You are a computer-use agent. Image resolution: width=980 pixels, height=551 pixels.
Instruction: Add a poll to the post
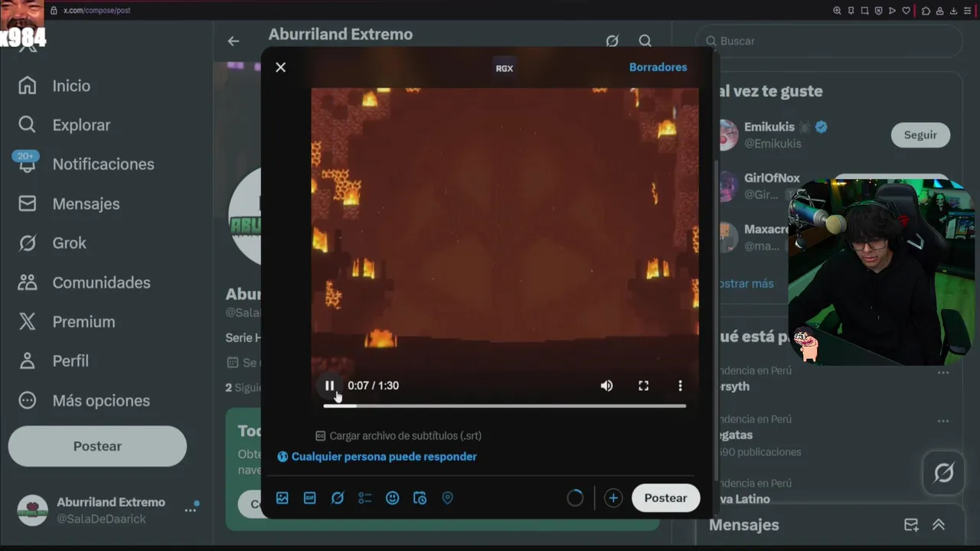365,498
